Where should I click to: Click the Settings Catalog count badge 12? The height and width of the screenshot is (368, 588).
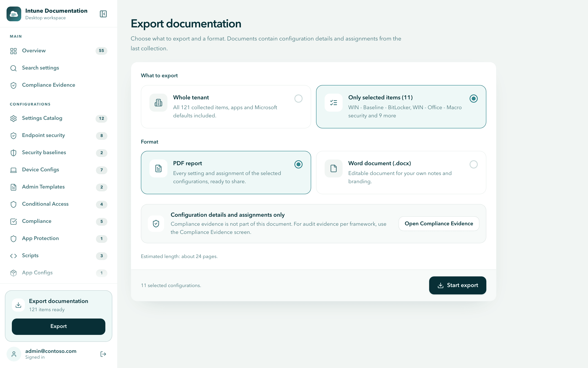click(x=101, y=119)
